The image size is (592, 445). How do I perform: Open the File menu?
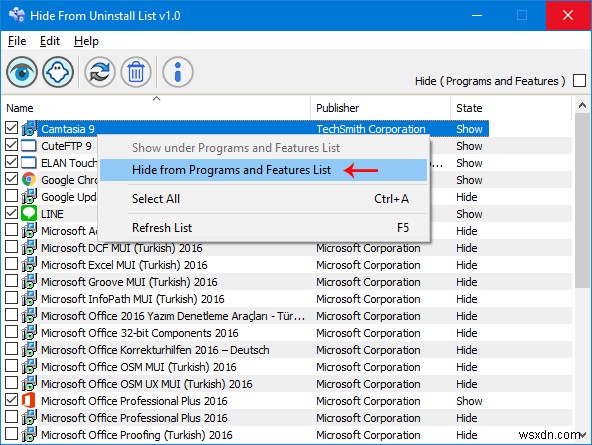pyautogui.click(x=17, y=41)
